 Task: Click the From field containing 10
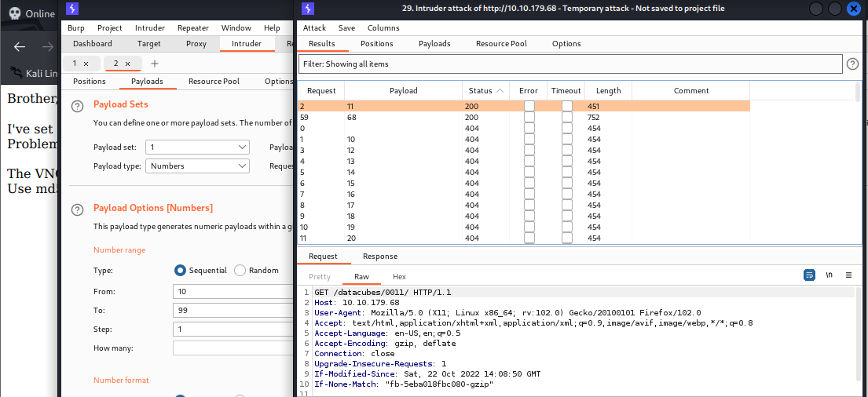(233, 291)
